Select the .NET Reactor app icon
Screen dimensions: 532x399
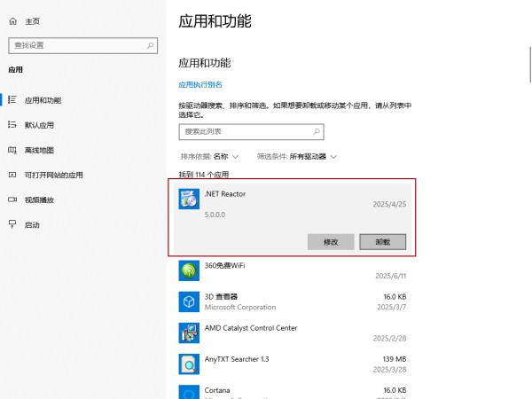(x=189, y=199)
